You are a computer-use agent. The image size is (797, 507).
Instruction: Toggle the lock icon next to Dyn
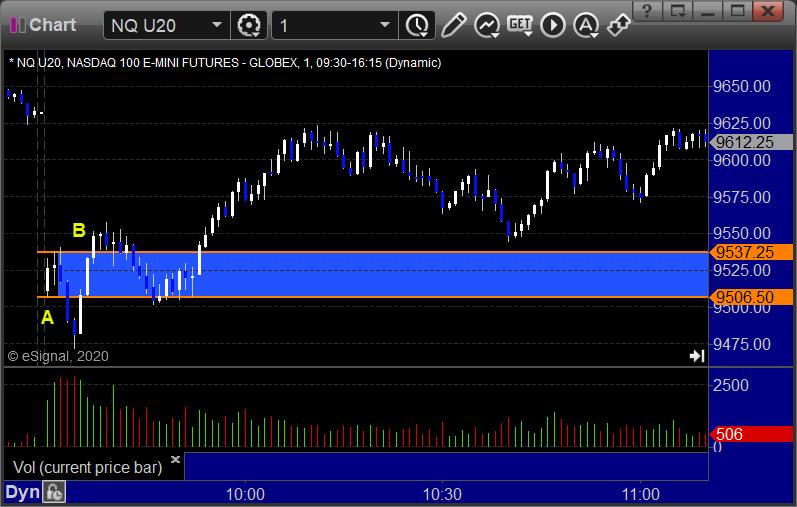tap(54, 492)
